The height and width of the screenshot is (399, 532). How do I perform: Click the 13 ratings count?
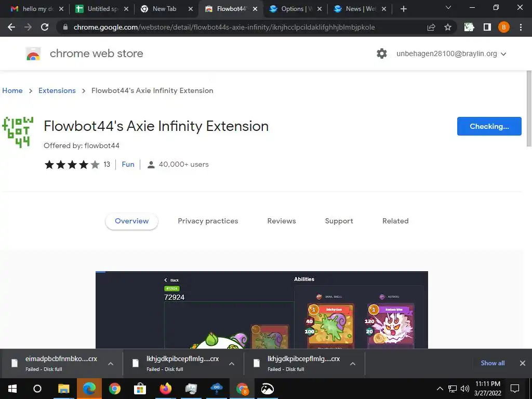107,165
